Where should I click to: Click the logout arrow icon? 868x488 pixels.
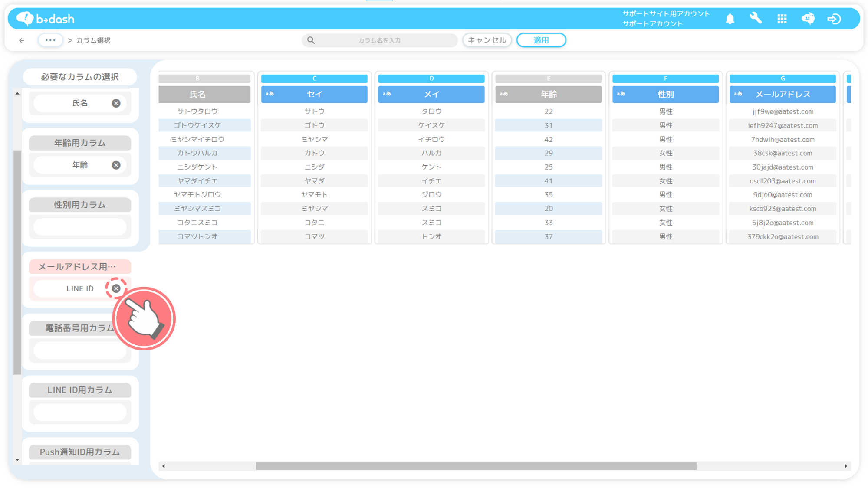coord(834,19)
